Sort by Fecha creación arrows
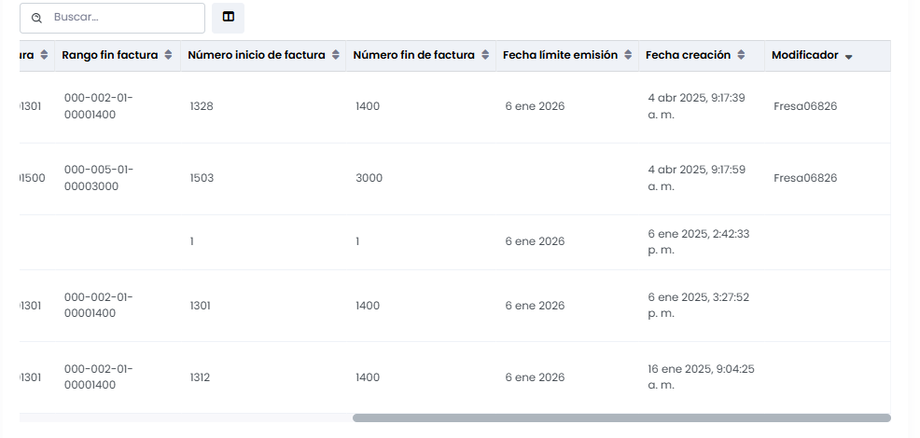Viewport: 920px width, 438px height. point(741,56)
